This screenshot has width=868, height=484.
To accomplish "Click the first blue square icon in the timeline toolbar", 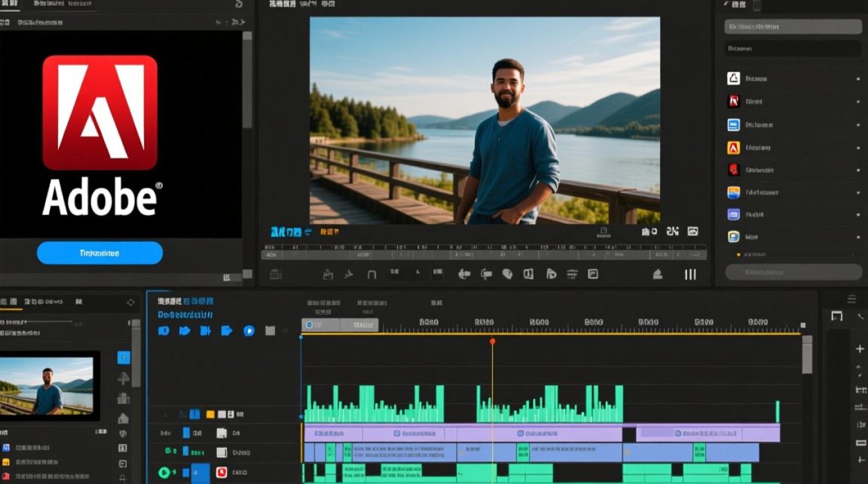I will click(164, 330).
